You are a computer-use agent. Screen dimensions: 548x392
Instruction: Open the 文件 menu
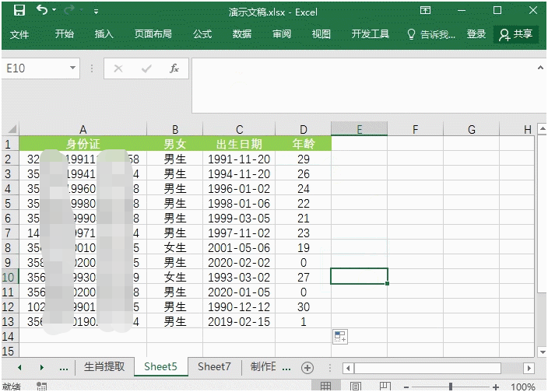pyautogui.click(x=19, y=34)
